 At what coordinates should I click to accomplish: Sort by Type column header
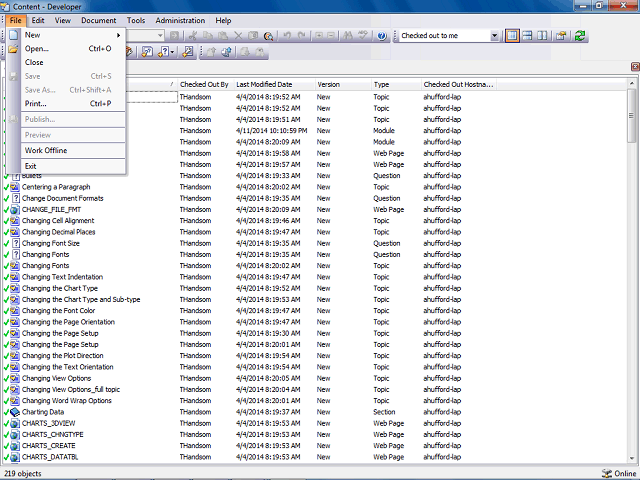click(x=396, y=84)
